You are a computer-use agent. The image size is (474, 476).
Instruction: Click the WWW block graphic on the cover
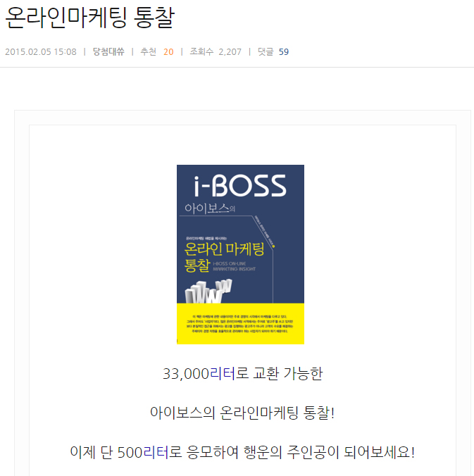(208, 292)
